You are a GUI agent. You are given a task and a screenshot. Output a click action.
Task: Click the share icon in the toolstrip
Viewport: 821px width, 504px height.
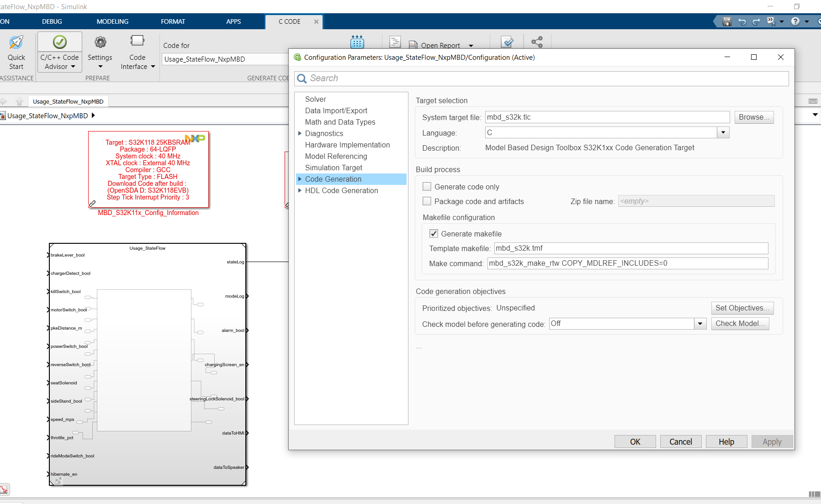pyautogui.click(x=536, y=42)
